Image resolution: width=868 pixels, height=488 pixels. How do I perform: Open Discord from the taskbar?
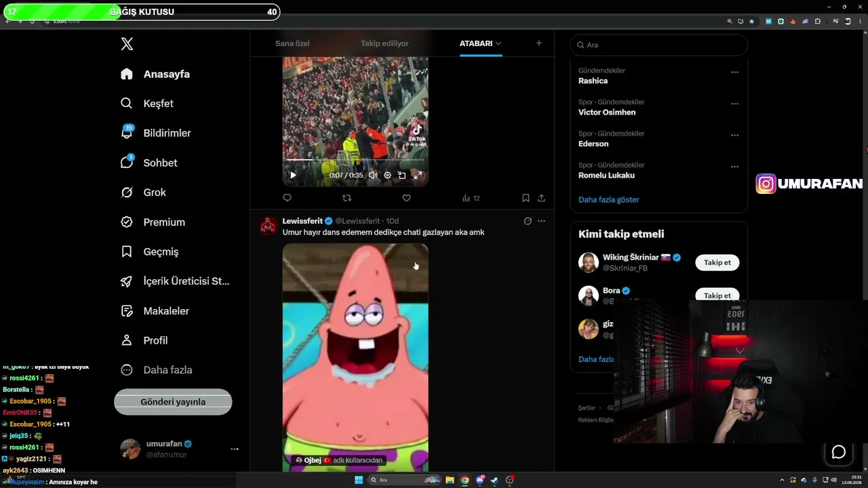[480, 480]
